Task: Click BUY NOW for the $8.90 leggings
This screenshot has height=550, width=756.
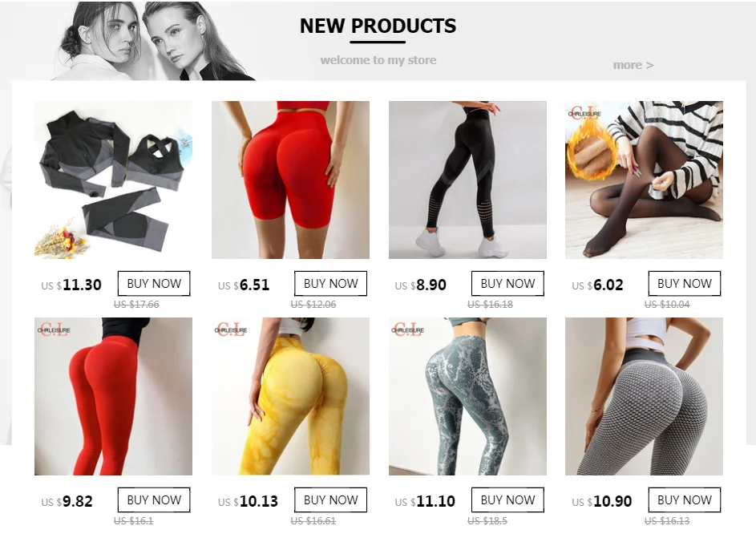Action: click(x=507, y=284)
